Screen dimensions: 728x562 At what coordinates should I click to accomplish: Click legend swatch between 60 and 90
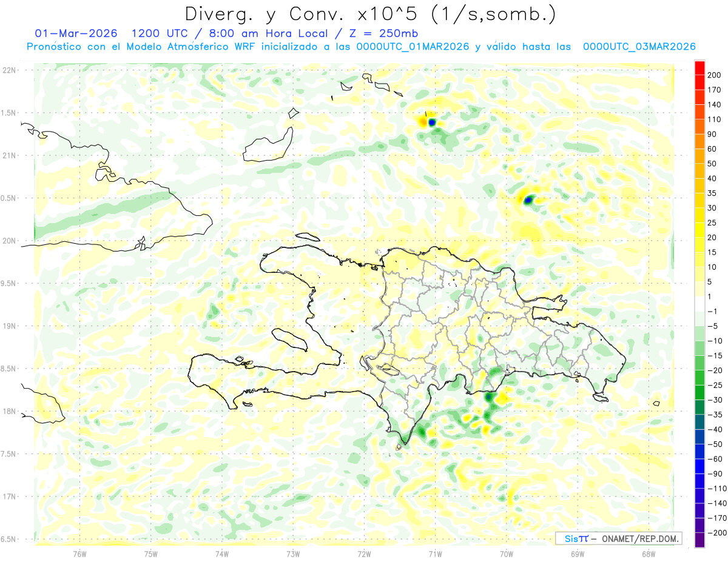pyautogui.click(x=699, y=141)
